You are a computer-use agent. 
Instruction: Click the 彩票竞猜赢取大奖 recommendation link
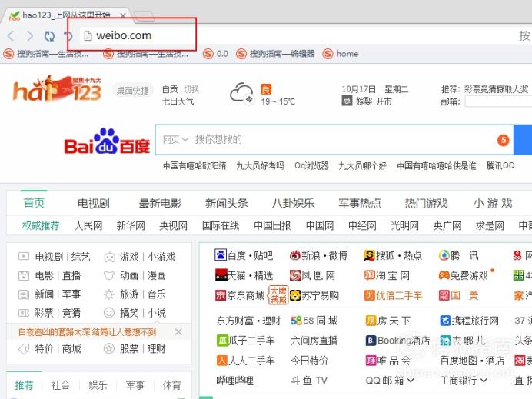point(497,89)
